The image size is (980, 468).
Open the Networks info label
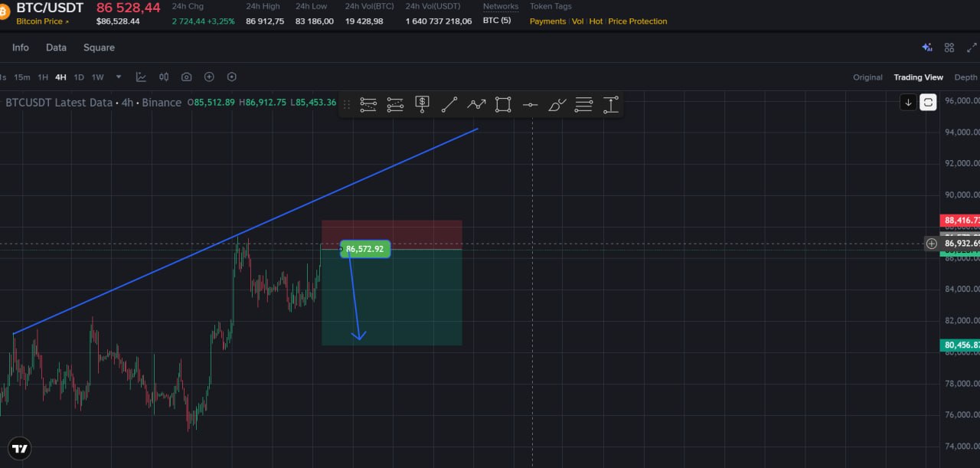(501, 6)
